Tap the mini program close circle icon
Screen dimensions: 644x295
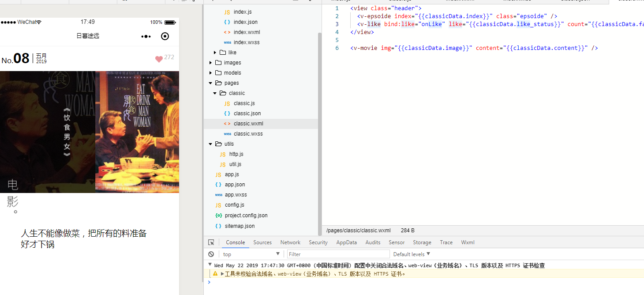(x=165, y=36)
